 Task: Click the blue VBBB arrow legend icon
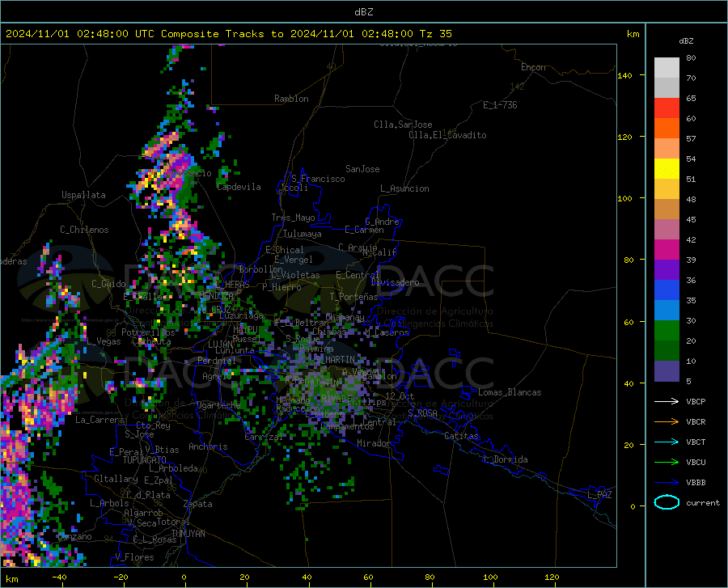click(667, 483)
